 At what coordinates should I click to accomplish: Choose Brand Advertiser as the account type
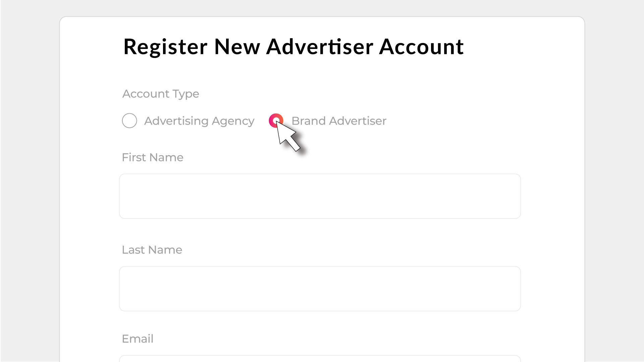click(276, 121)
